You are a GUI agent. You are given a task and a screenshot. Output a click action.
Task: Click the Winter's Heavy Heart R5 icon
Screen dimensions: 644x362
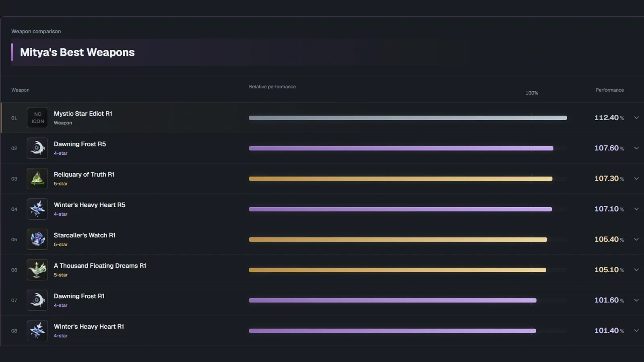[x=37, y=209]
